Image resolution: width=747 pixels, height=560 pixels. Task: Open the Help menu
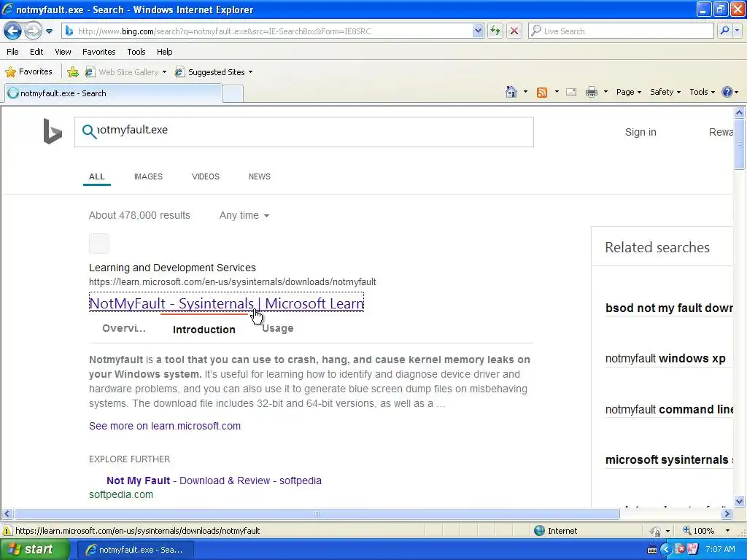164,52
